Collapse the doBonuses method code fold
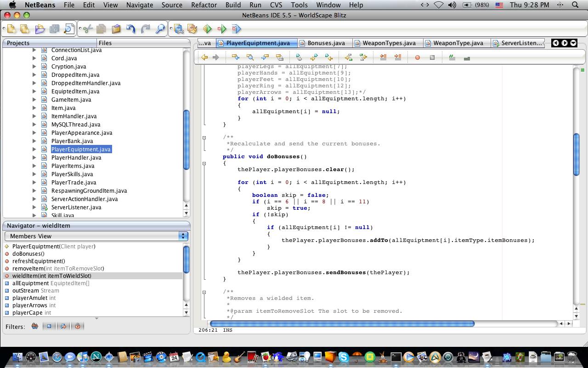588x368 pixels. click(x=204, y=163)
